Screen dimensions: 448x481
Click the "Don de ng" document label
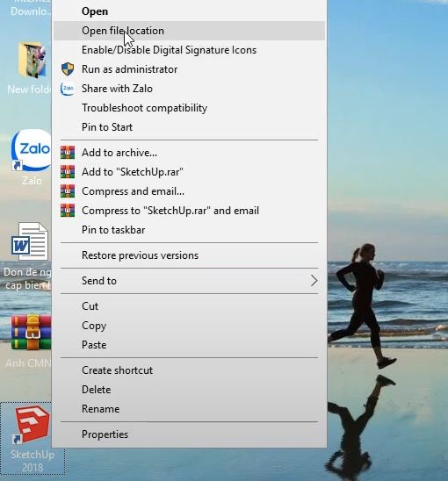pyautogui.click(x=27, y=278)
